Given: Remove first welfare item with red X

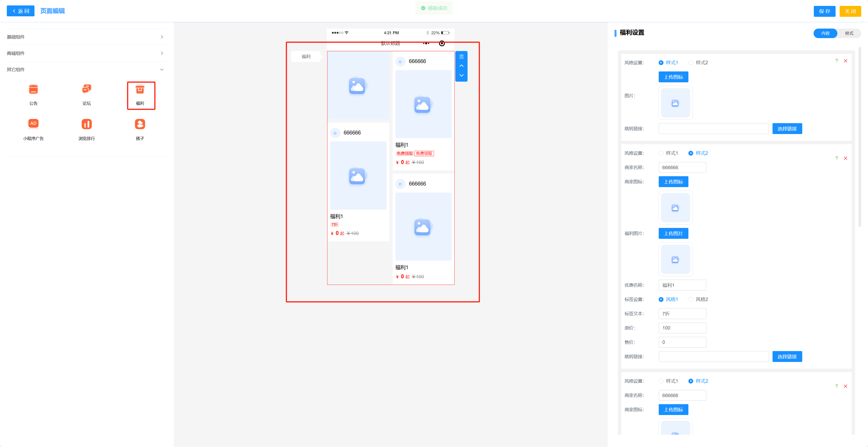Looking at the screenshot, I should (845, 61).
